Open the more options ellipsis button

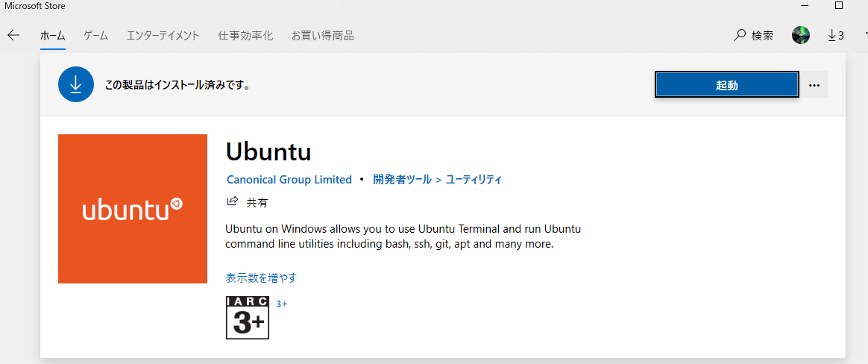pyautogui.click(x=814, y=85)
